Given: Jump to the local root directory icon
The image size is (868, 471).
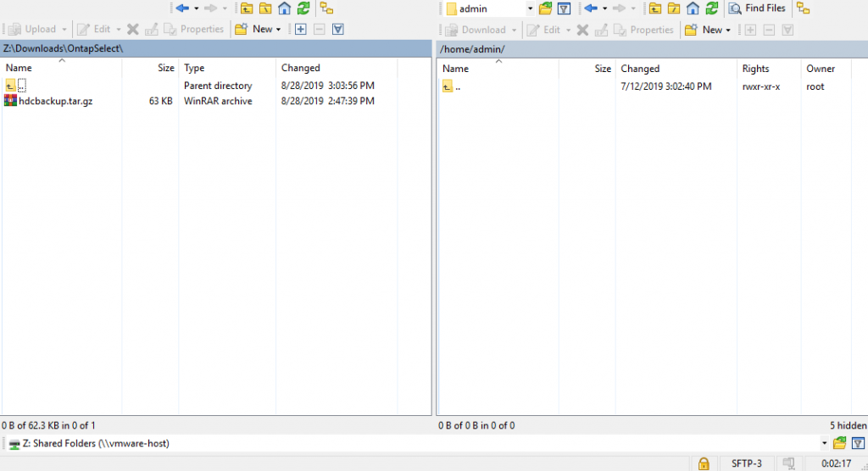Looking at the screenshot, I should (265, 8).
